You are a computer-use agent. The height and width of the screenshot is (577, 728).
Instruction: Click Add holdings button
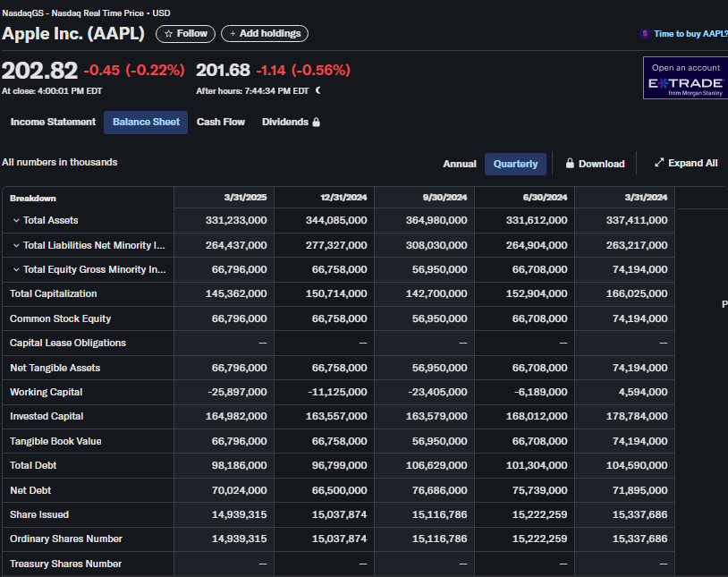coord(265,34)
